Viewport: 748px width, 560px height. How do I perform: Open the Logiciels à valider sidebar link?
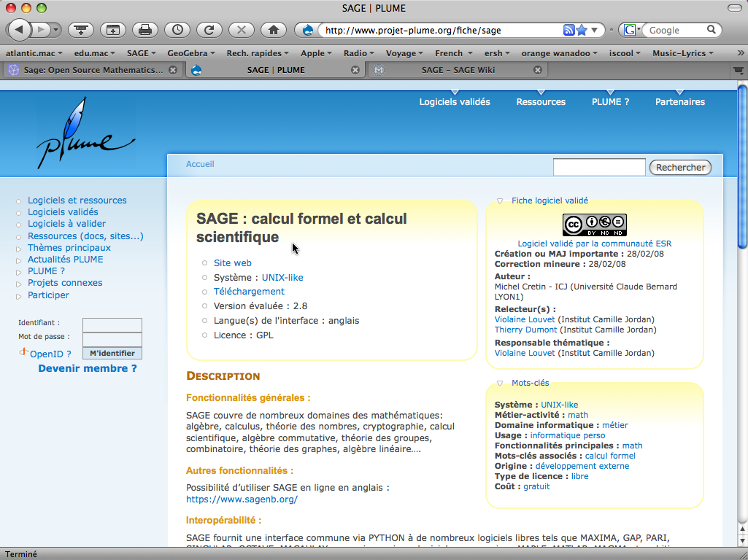click(x=67, y=224)
